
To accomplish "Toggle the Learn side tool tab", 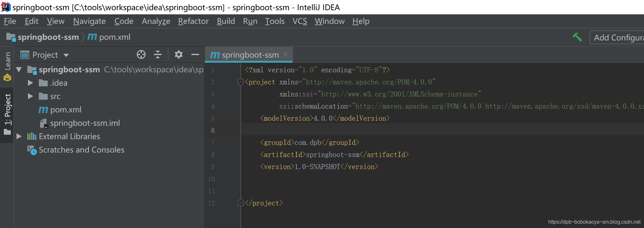I will point(7,66).
